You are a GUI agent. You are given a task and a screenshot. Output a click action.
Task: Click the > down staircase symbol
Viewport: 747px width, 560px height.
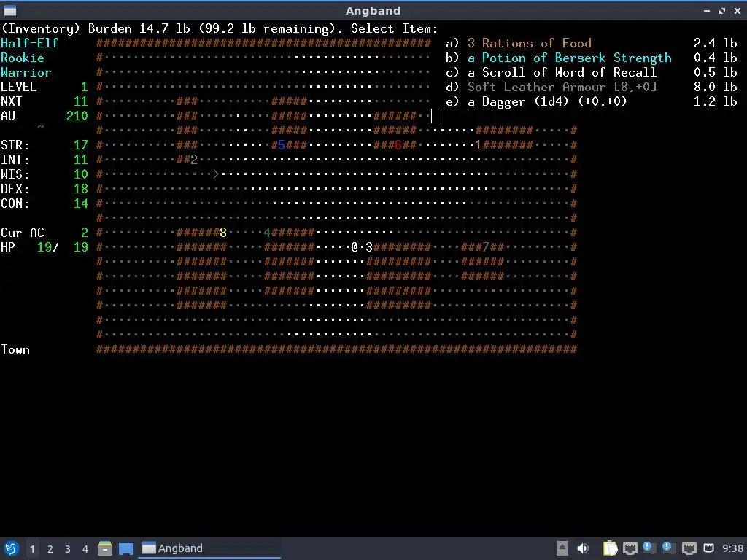pos(215,174)
